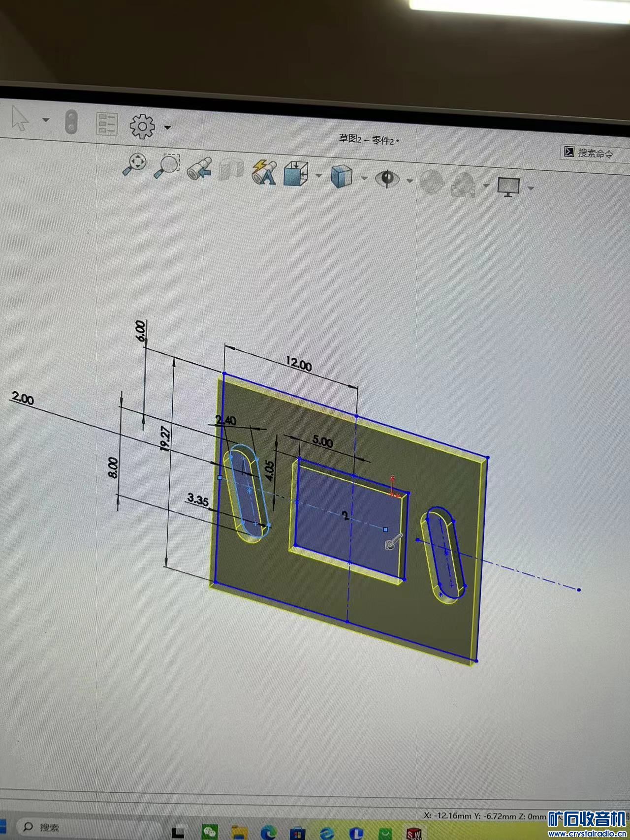Select the 12.00 width dimension
The width and height of the screenshot is (630, 840).
click(299, 365)
